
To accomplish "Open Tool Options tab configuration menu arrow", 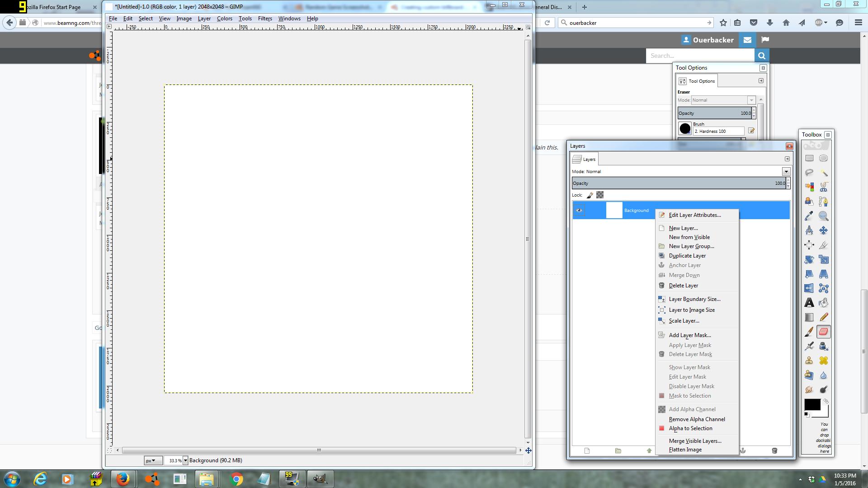I will pyautogui.click(x=761, y=81).
